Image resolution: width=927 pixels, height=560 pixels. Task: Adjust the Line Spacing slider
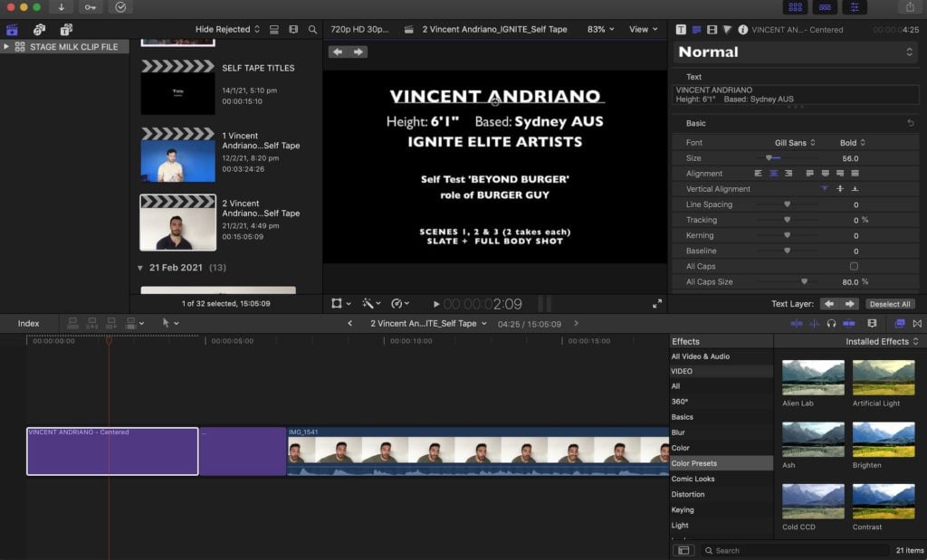(x=787, y=204)
